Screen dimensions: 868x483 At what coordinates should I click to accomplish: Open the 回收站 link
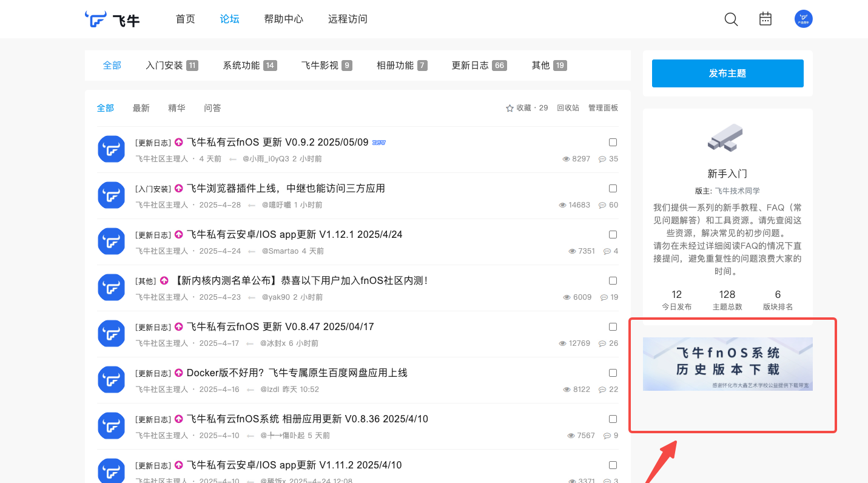pos(568,108)
